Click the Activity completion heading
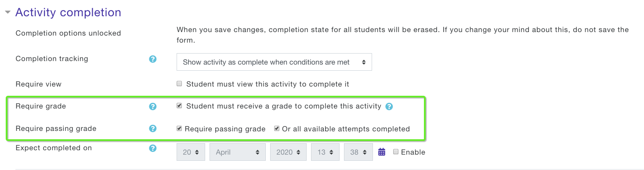Viewport: 644px width, 170px height. tap(68, 12)
